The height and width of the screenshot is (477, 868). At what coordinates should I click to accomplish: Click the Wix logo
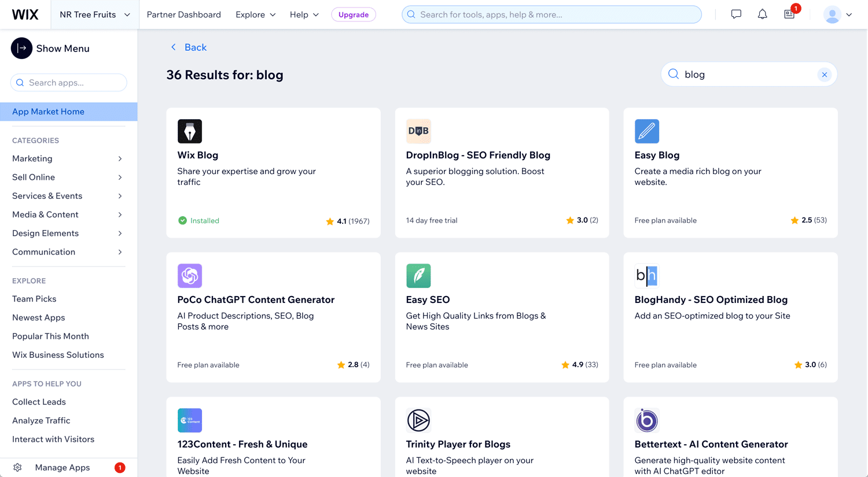[25, 14]
